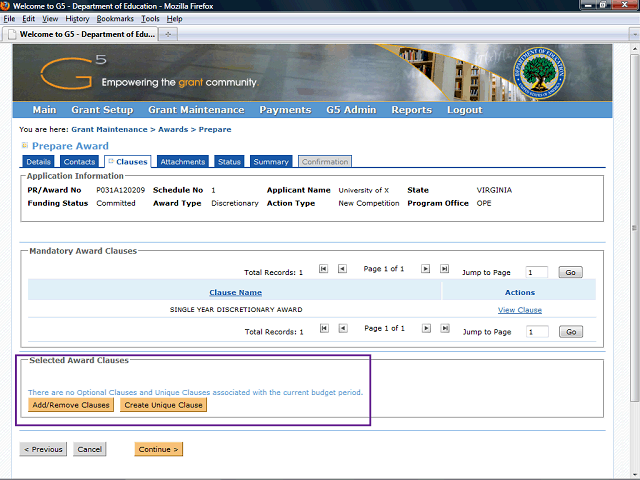Open Reports navigation item
The height and width of the screenshot is (480, 640).
pyautogui.click(x=411, y=110)
